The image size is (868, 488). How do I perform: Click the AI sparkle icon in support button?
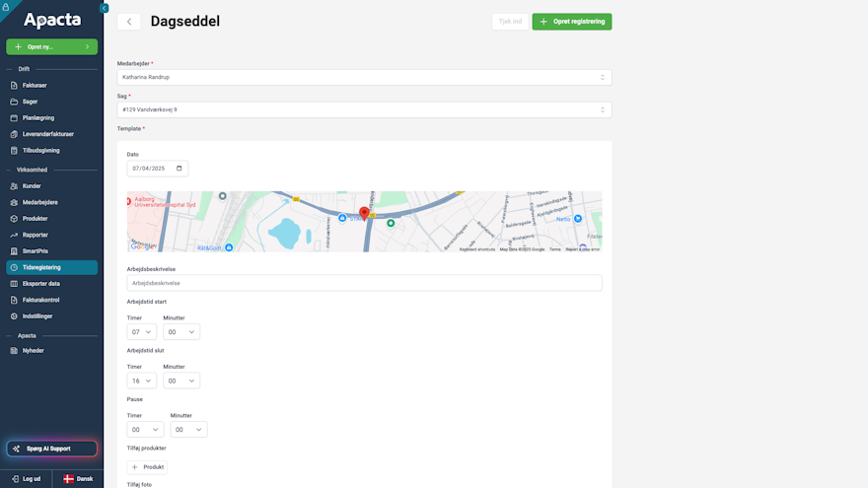(16, 449)
